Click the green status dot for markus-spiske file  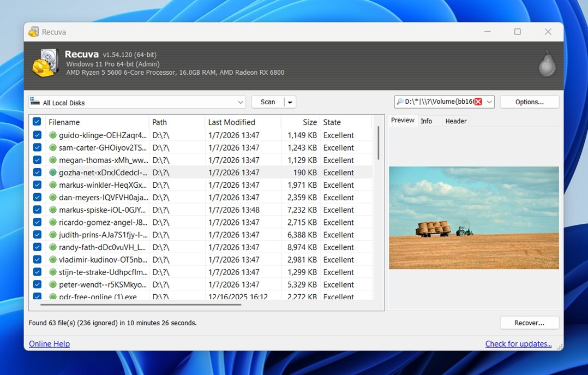pyautogui.click(x=53, y=210)
